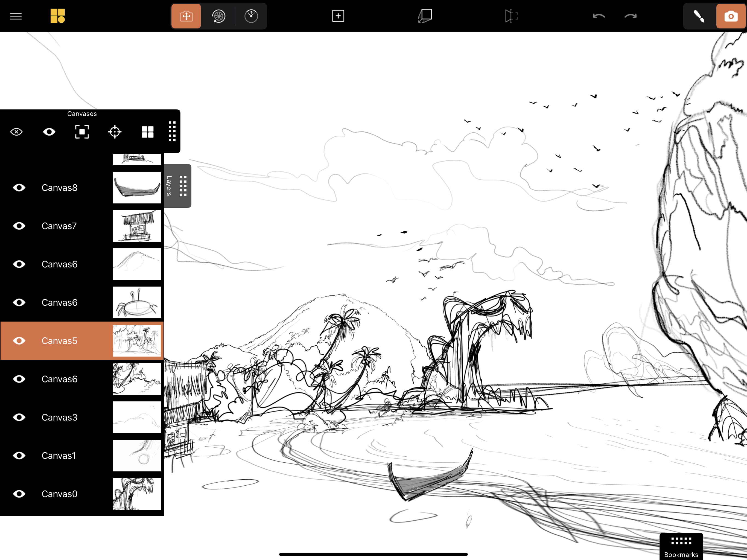
Task: Open the hamburger main menu
Action: (16, 16)
